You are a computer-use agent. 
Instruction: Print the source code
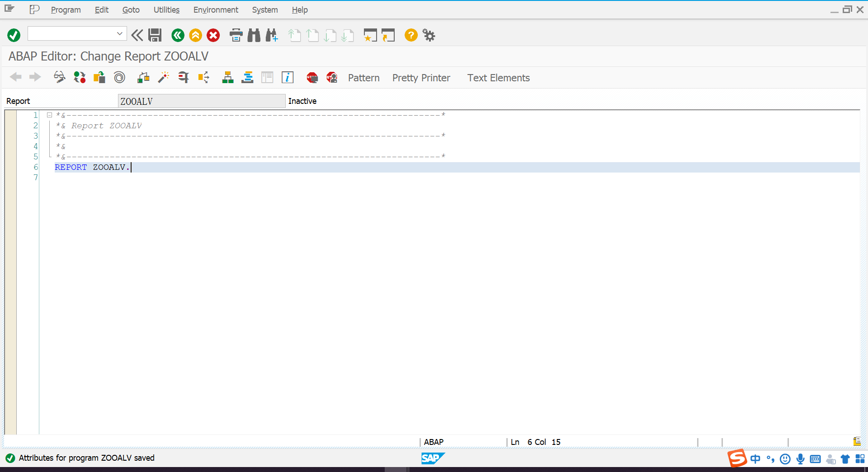pyautogui.click(x=236, y=35)
